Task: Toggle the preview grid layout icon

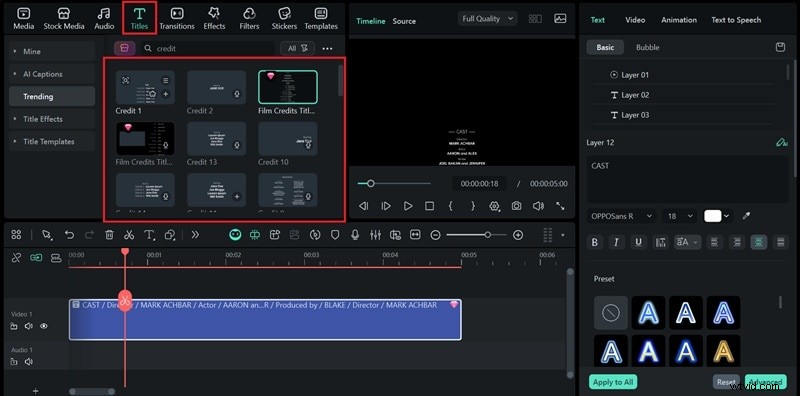Action: tap(535, 19)
